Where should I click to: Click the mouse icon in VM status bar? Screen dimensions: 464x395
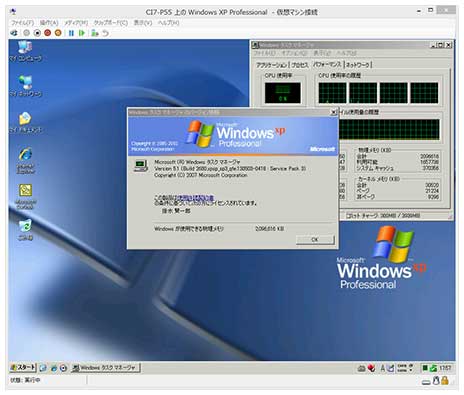point(436,380)
